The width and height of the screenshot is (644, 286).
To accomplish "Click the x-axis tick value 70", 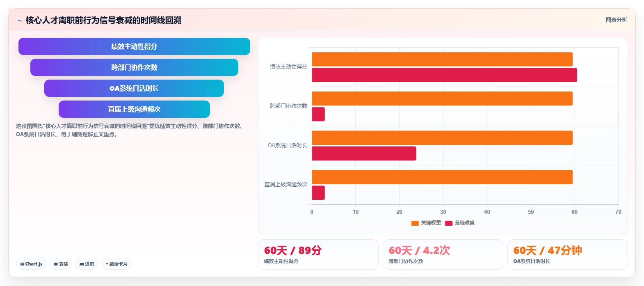I will tap(618, 212).
